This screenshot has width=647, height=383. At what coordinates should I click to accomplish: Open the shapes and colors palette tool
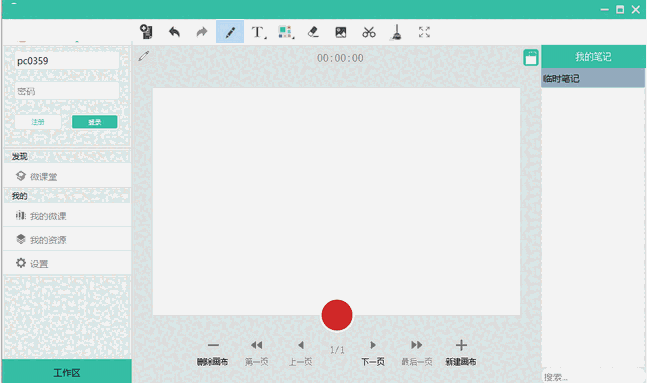[x=286, y=32]
